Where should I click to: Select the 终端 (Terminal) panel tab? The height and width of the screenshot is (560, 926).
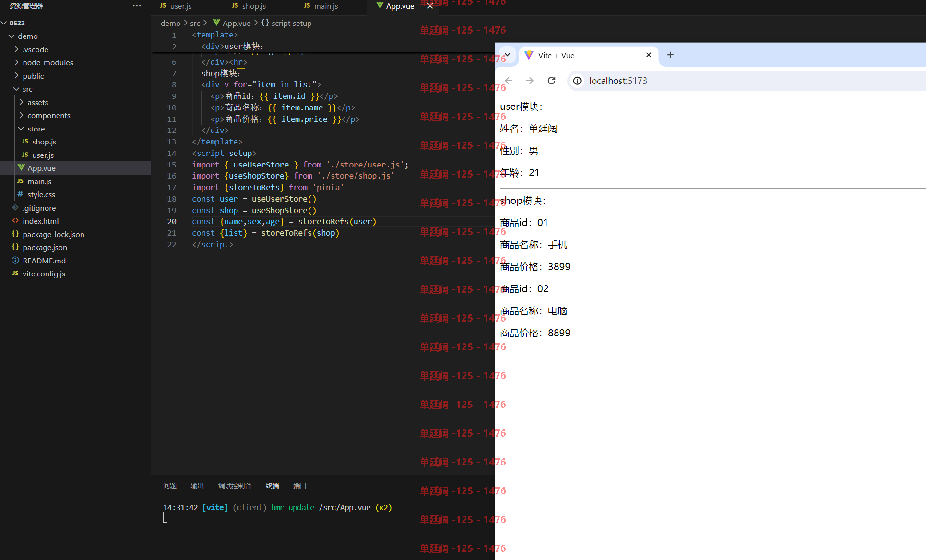(272, 486)
